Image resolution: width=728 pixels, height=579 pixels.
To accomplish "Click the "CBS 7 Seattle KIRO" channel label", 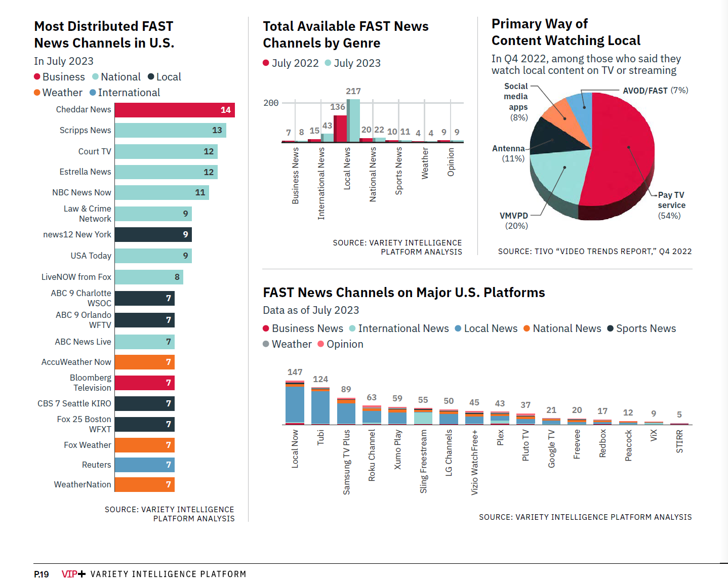I will [74, 403].
